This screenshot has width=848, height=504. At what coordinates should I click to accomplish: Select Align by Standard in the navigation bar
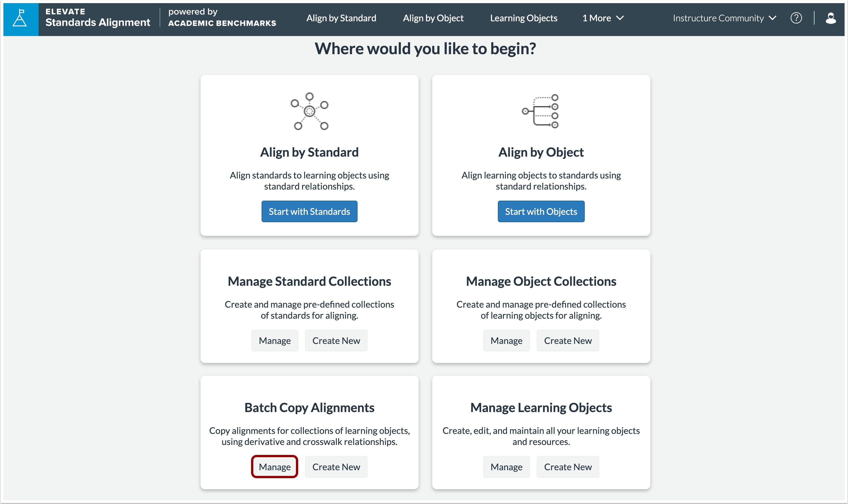point(341,18)
